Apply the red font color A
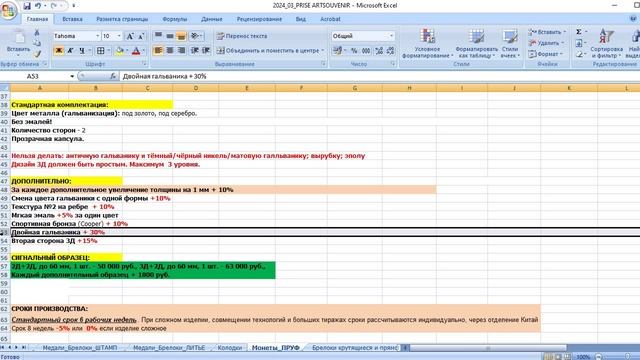Viewport: 640px width, 360px height. coord(136,51)
